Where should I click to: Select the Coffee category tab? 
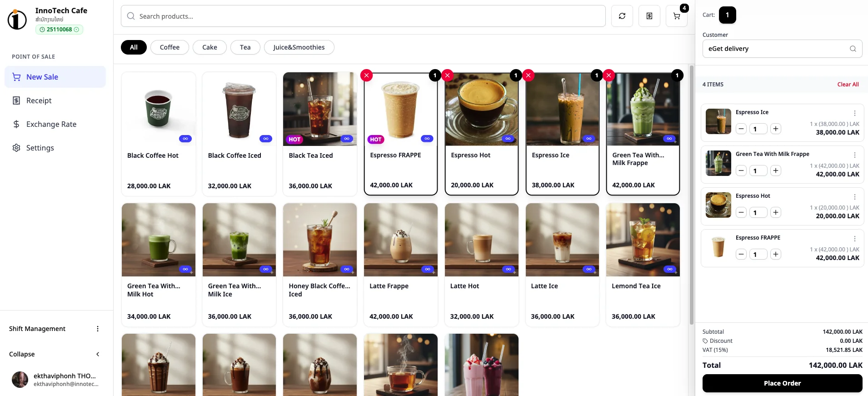170,47
